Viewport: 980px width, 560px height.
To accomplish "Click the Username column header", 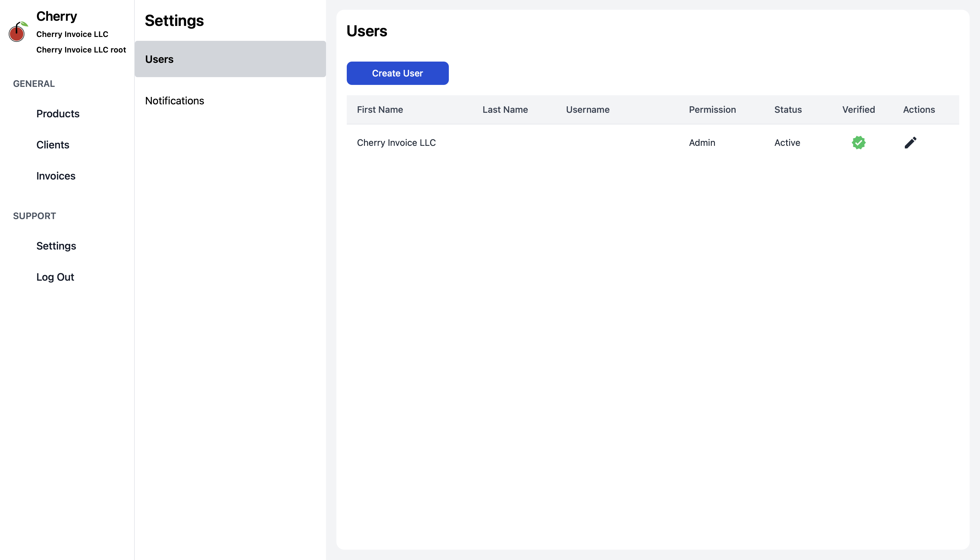I will click(x=587, y=110).
